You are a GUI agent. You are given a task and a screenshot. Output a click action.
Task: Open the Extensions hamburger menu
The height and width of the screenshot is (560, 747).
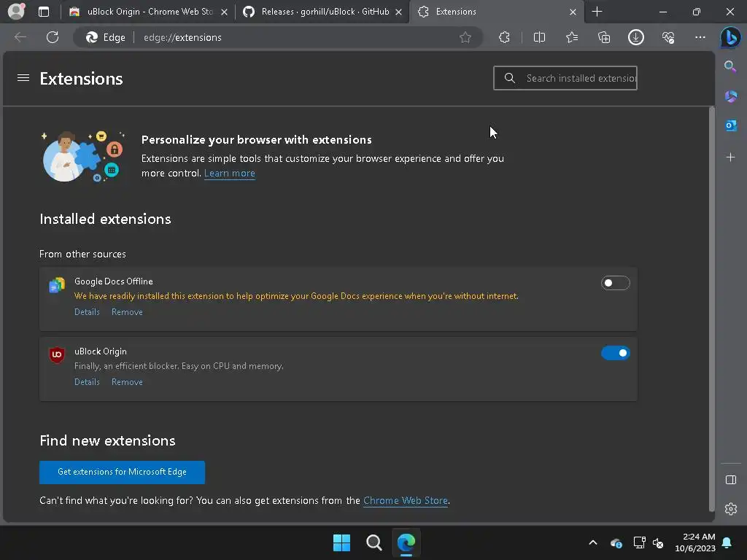(x=23, y=77)
